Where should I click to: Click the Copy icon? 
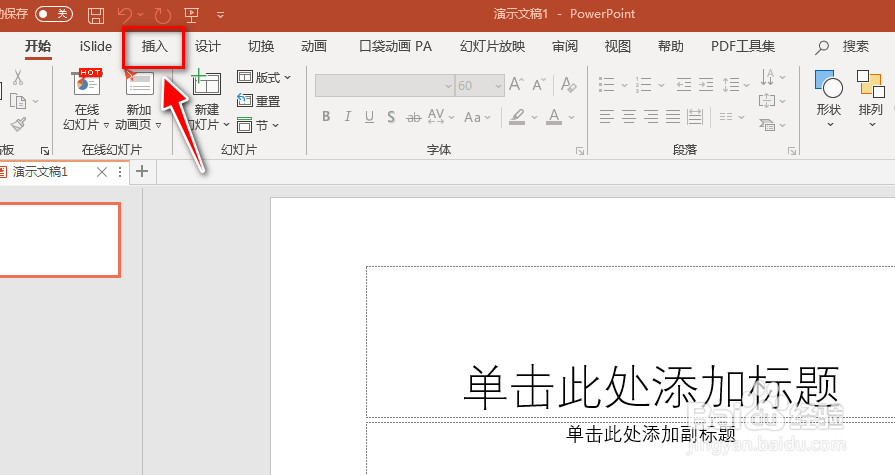[x=18, y=101]
